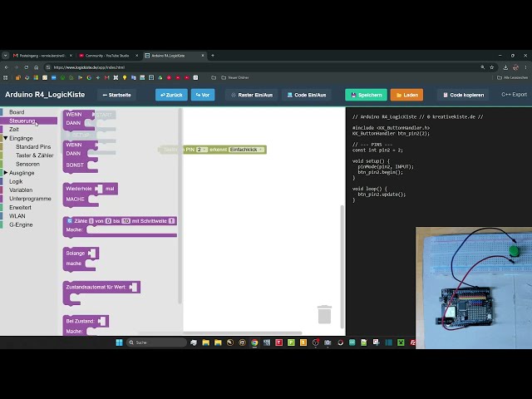Switch to the Gmail Posteingang tab
The width and height of the screenshot is (532, 399).
click(x=42, y=56)
